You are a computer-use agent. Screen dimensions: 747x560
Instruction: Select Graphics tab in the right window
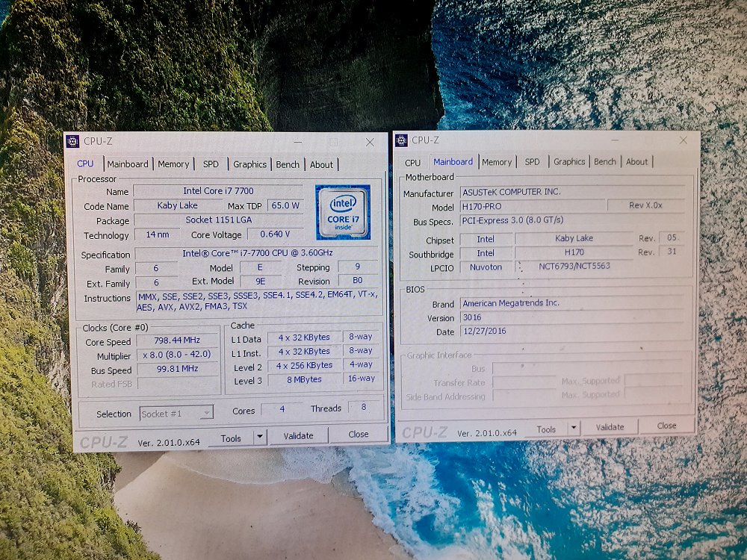(x=569, y=162)
